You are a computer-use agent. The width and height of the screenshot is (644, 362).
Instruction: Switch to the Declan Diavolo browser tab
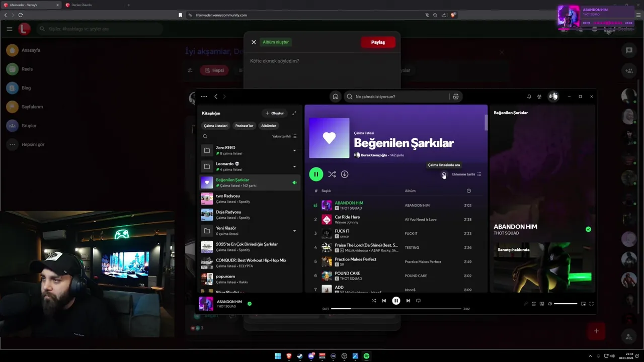pyautogui.click(x=93, y=5)
